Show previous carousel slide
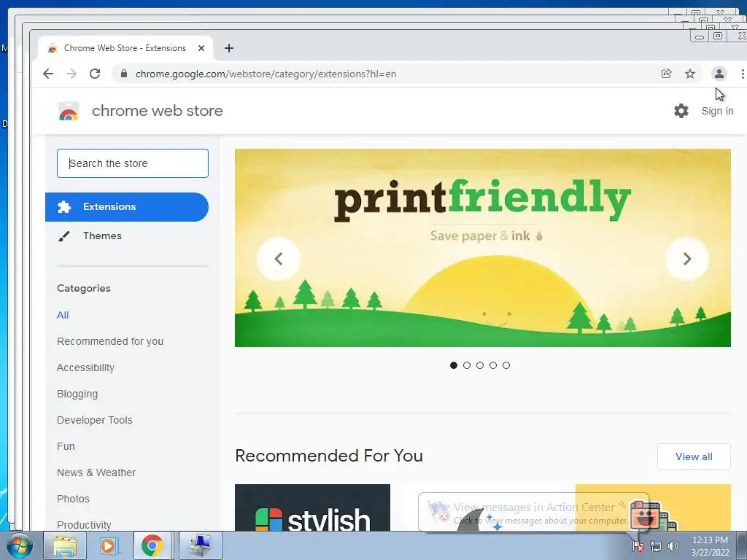The height and width of the screenshot is (560, 747). click(x=279, y=259)
